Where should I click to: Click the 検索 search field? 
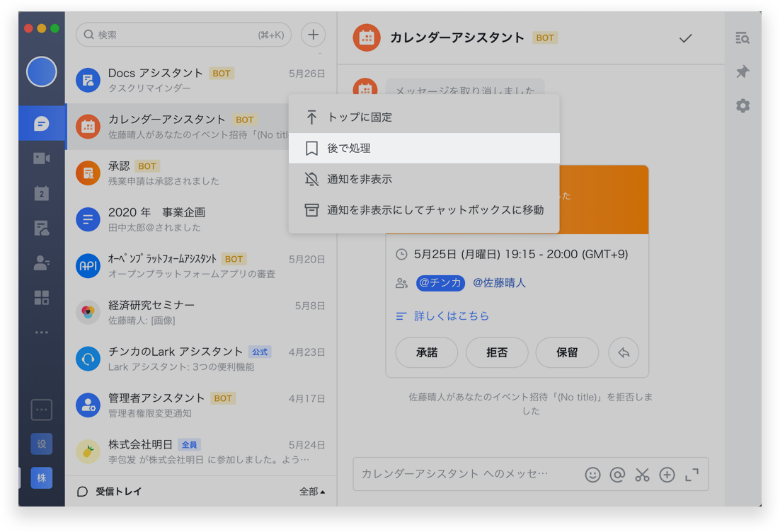coord(177,35)
